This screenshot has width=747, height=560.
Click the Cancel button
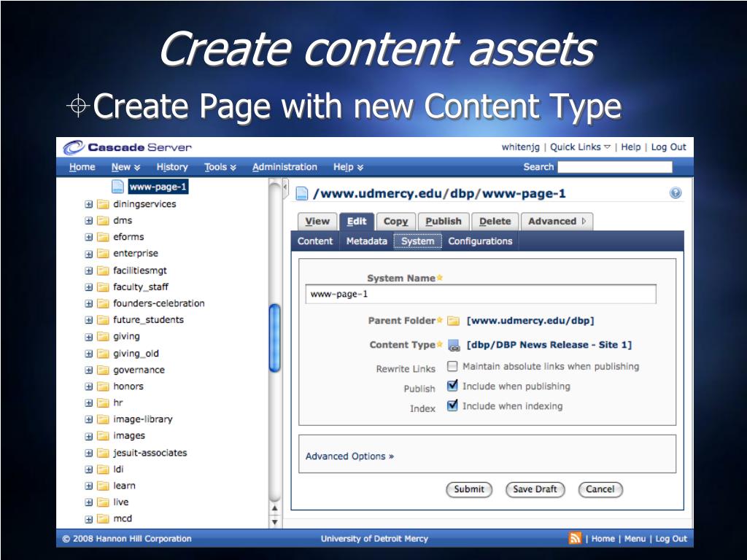tap(600, 489)
